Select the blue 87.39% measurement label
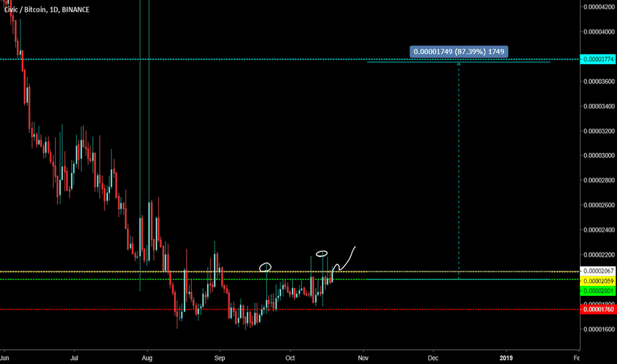This screenshot has height=364, width=617. [x=459, y=52]
